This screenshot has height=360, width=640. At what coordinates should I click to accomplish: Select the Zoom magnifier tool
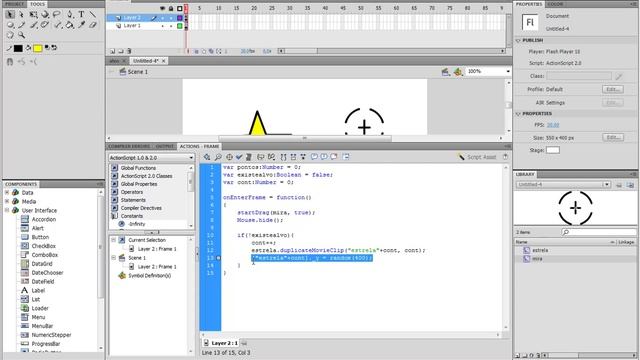(x=22, y=36)
